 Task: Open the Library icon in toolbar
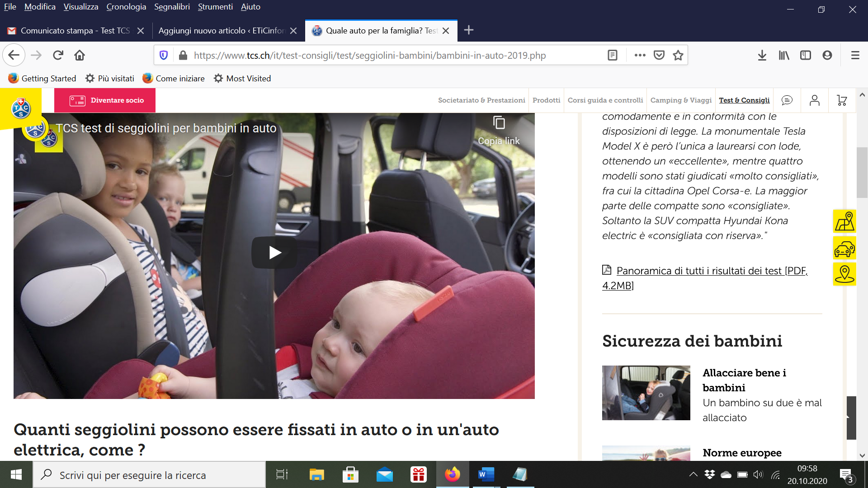pyautogui.click(x=784, y=55)
